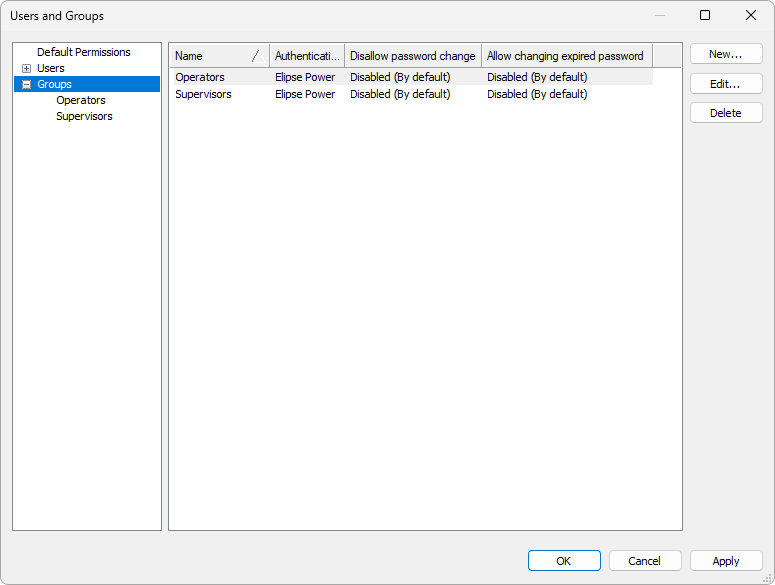
Task: Open Supervisors group in the tree
Action: [x=84, y=117]
